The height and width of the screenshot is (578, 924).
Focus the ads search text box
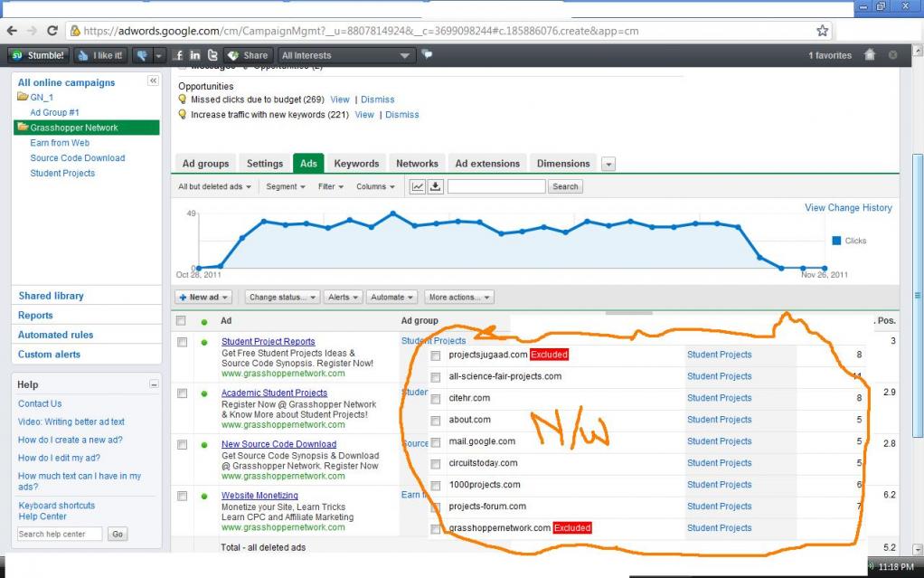pyautogui.click(x=496, y=186)
